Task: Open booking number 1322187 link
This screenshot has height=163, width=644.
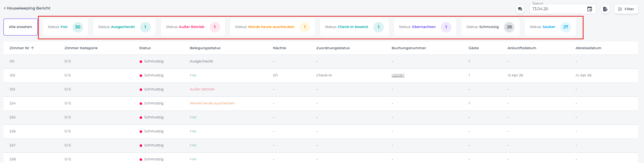Action: point(398,75)
